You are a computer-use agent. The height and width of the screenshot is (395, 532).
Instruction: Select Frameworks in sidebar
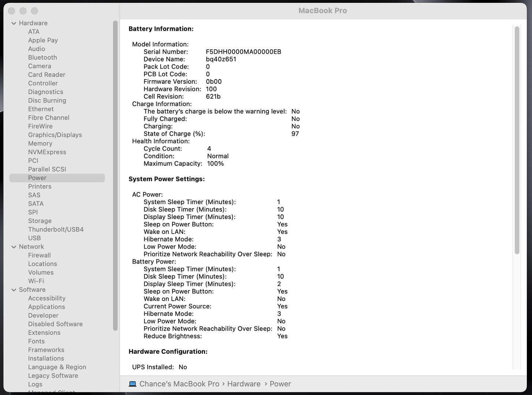(x=46, y=350)
